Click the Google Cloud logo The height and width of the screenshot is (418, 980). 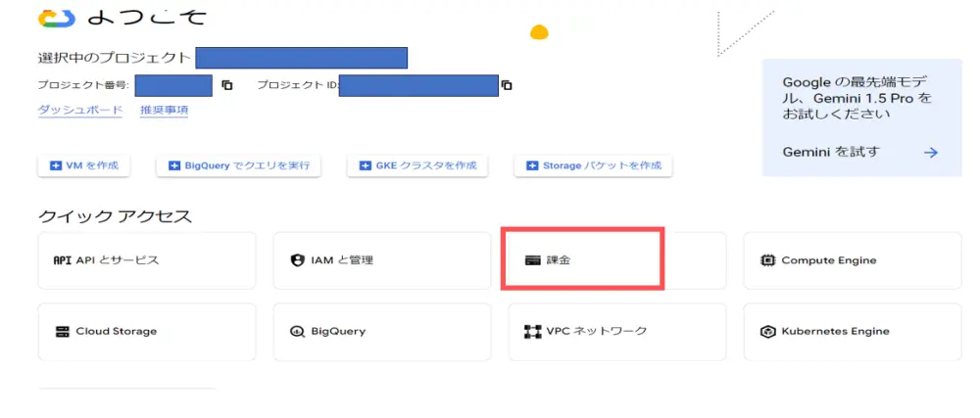(57, 18)
